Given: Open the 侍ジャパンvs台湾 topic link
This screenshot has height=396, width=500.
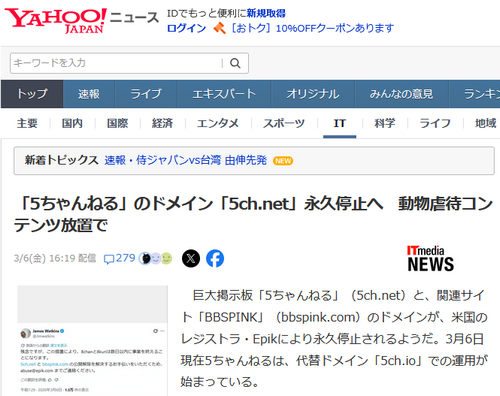Looking at the screenshot, I should (186, 160).
